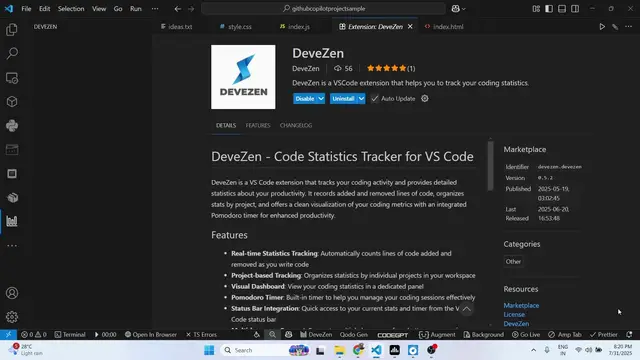Click Terminal in the status bar
This screenshot has height=360, width=640.
pyautogui.click(x=70, y=334)
